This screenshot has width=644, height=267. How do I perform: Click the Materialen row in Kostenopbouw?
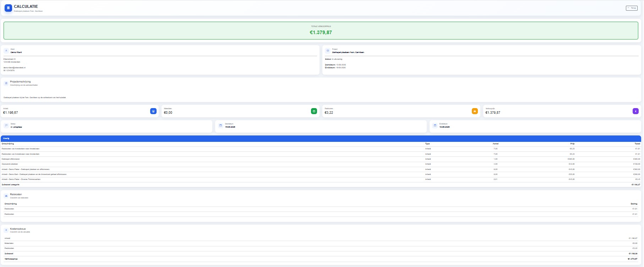pyautogui.click(x=321, y=243)
